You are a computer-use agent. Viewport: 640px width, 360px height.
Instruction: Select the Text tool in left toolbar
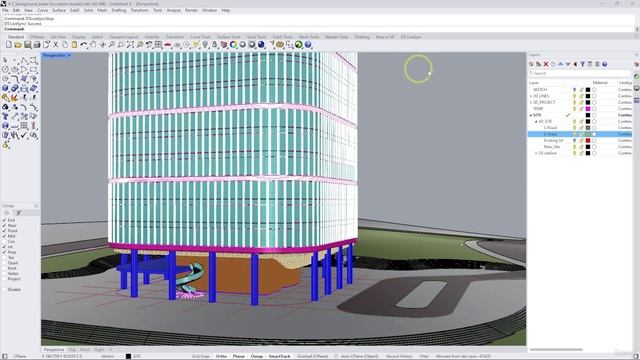pyautogui.click(x=5, y=116)
